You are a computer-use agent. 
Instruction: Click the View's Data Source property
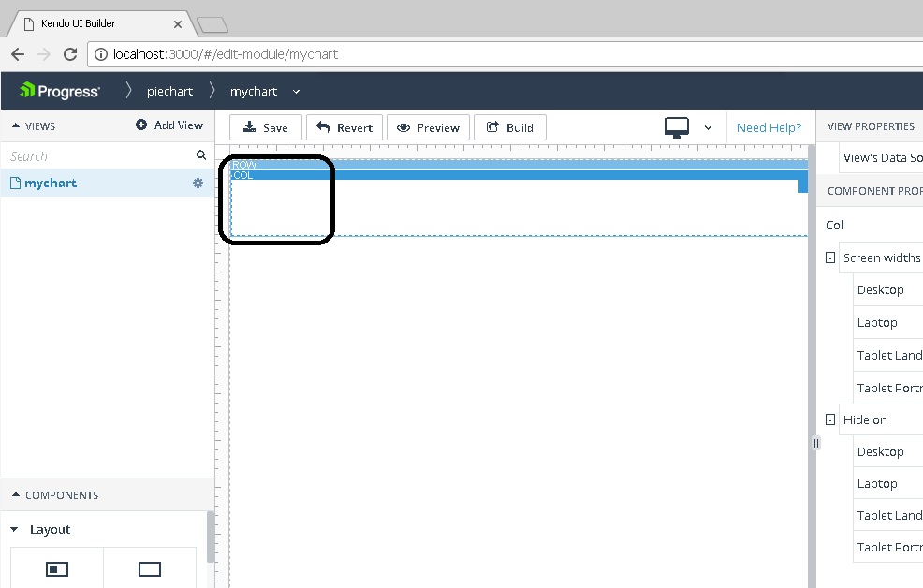coord(883,157)
